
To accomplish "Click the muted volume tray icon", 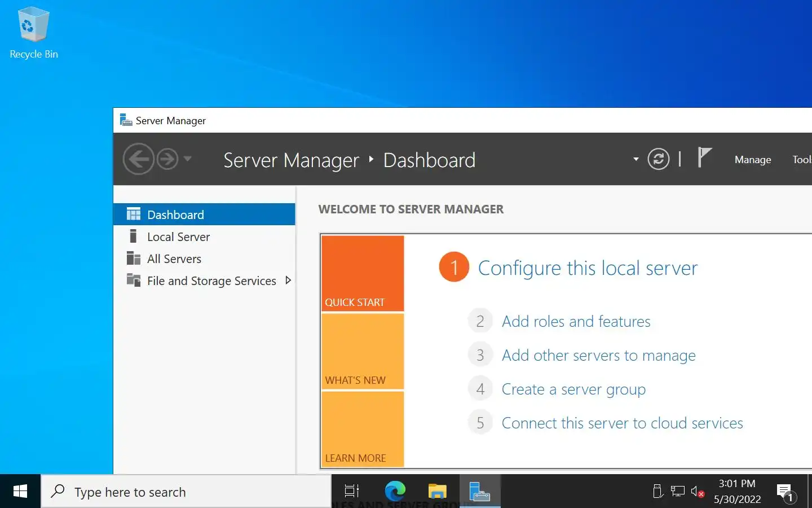I will pyautogui.click(x=698, y=492).
